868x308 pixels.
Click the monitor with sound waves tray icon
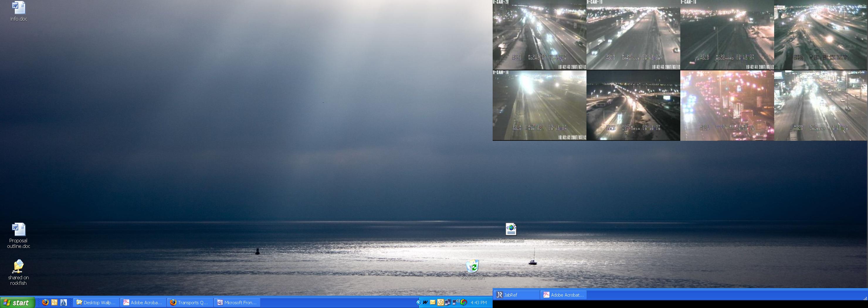456,302
